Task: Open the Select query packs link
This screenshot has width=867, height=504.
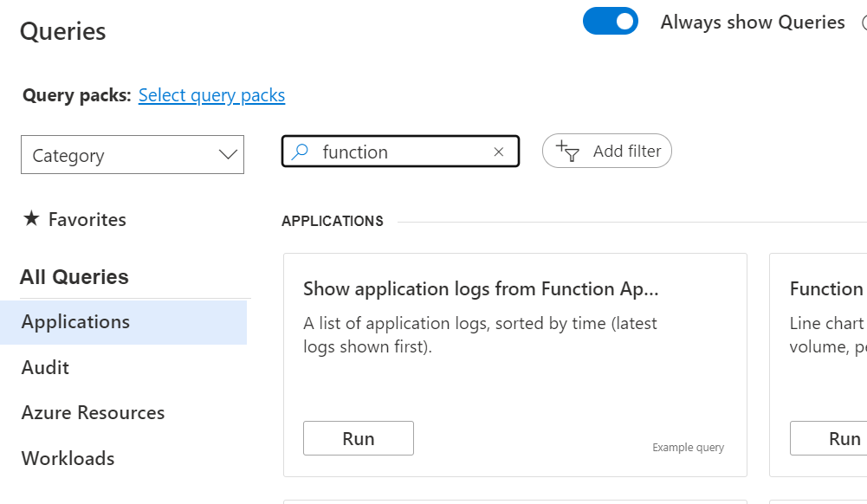Action: 211,95
